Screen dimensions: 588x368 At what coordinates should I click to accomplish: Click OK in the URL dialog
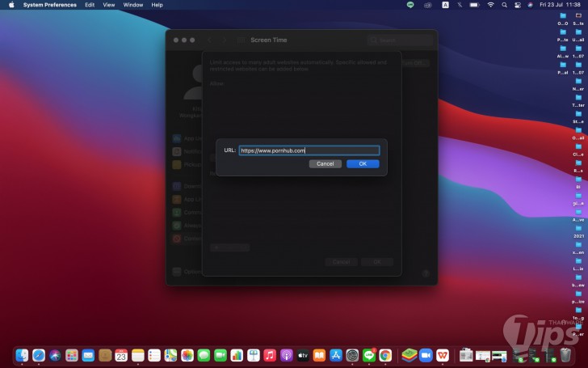pos(363,163)
